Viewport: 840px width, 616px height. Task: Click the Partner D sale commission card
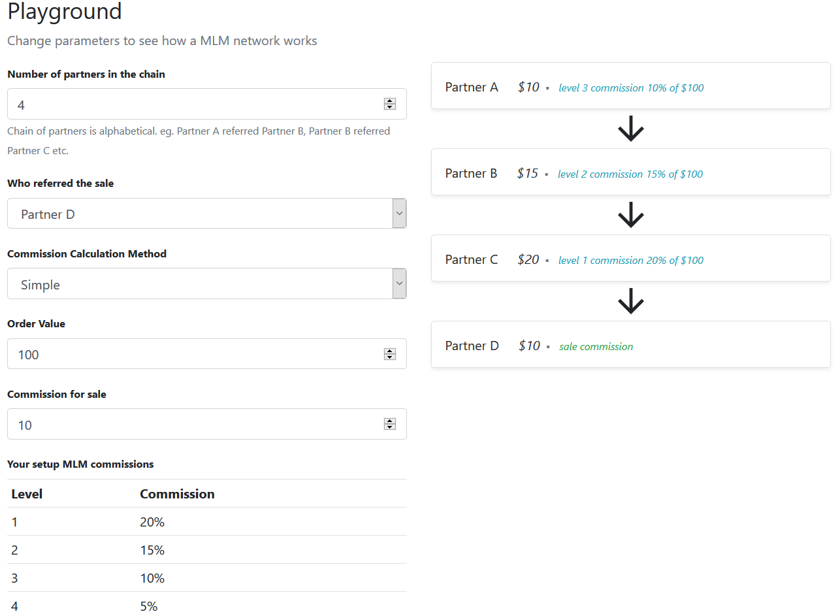pos(630,345)
